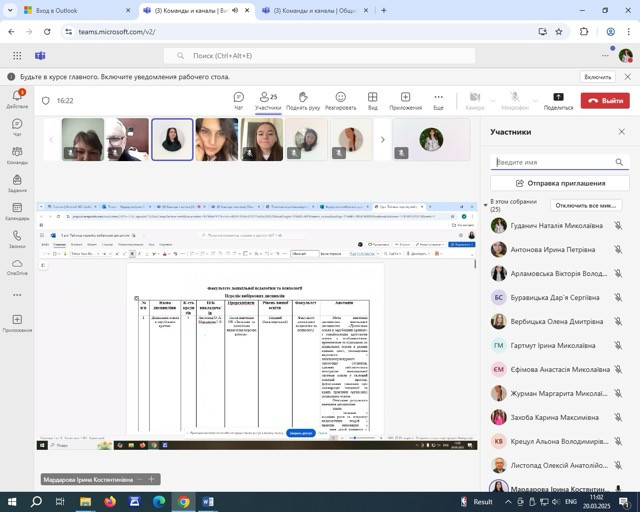Click the red 'Выйти' leave button

605,100
